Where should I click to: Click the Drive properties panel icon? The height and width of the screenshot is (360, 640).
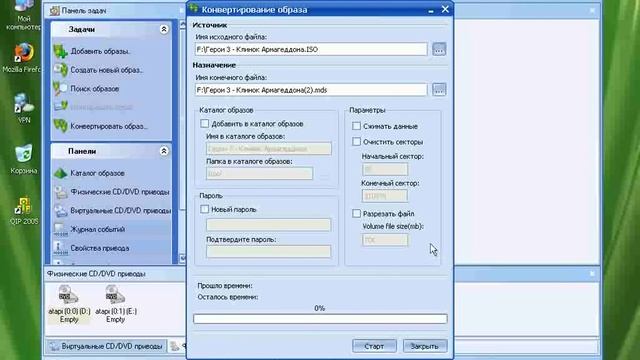[60, 248]
